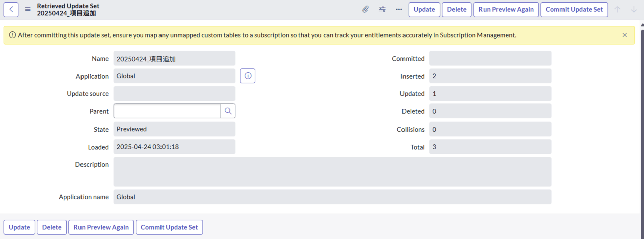
Task: Click the bottom Commit Update Set button
Action: click(170, 227)
